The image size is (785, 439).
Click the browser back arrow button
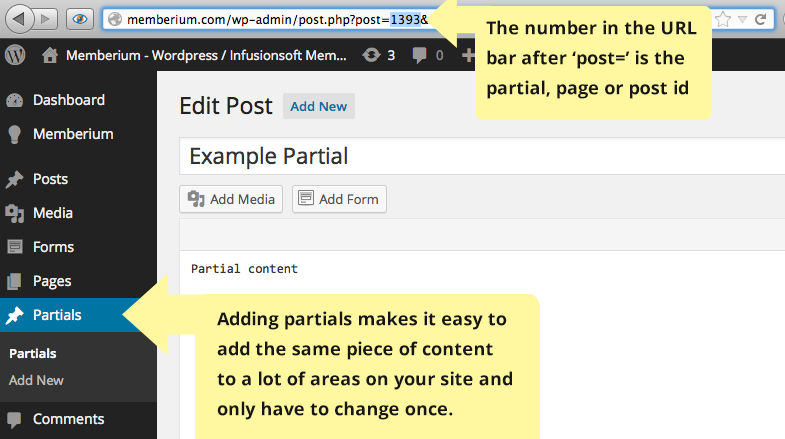tap(19, 19)
